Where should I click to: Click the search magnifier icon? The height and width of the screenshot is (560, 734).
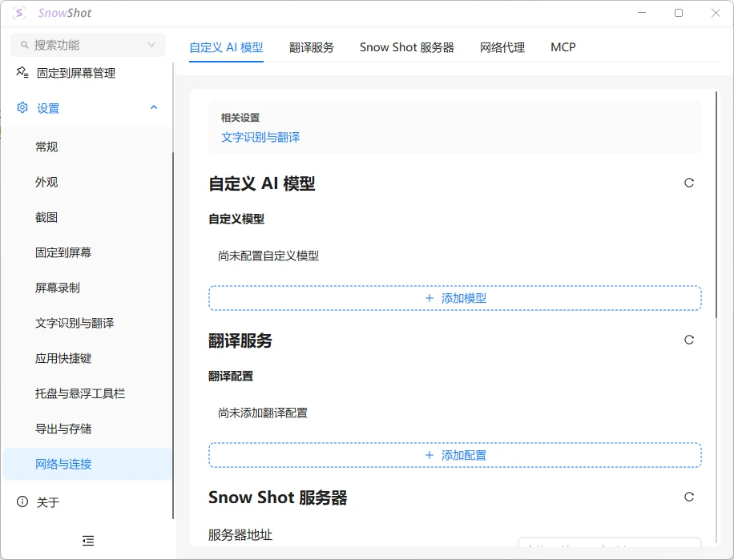(x=24, y=45)
